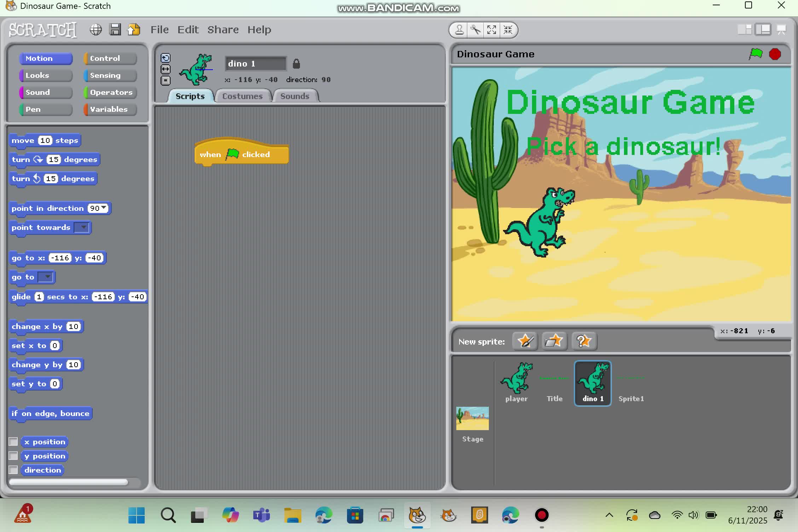
Task: Open taskbar Search
Action: click(168, 515)
